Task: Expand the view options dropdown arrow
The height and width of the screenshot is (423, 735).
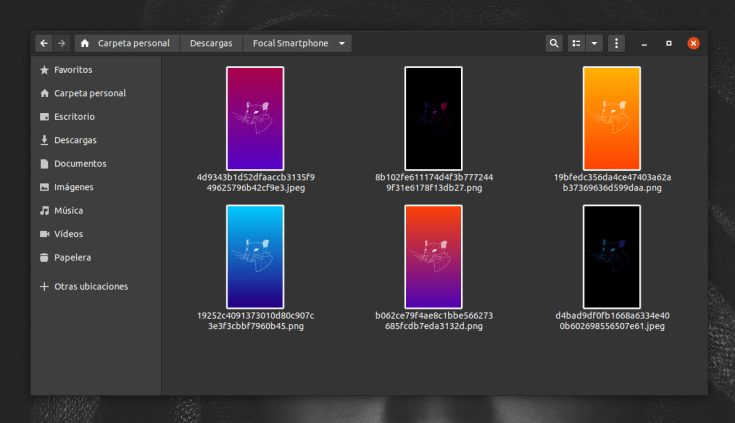Action: coord(595,43)
